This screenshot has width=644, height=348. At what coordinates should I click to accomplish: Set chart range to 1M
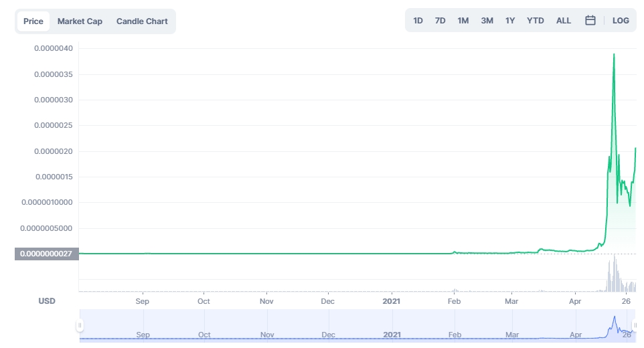click(x=463, y=21)
